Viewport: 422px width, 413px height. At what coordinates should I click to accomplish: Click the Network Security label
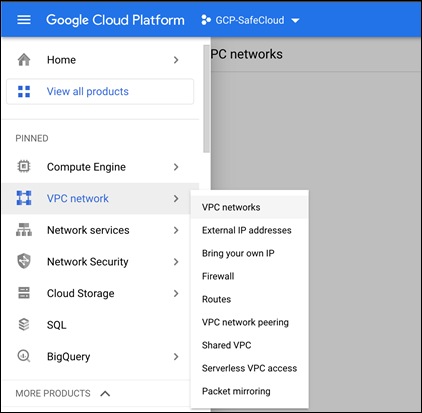tap(88, 262)
